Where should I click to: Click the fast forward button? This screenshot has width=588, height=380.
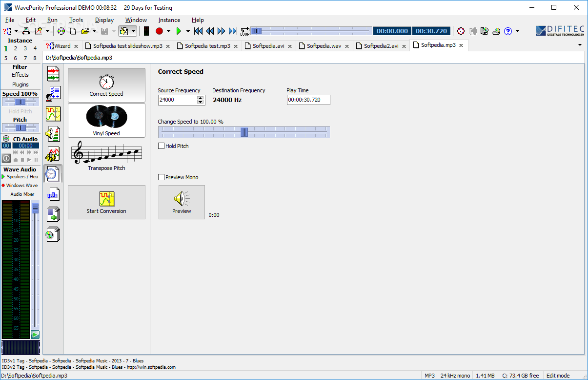(x=222, y=31)
